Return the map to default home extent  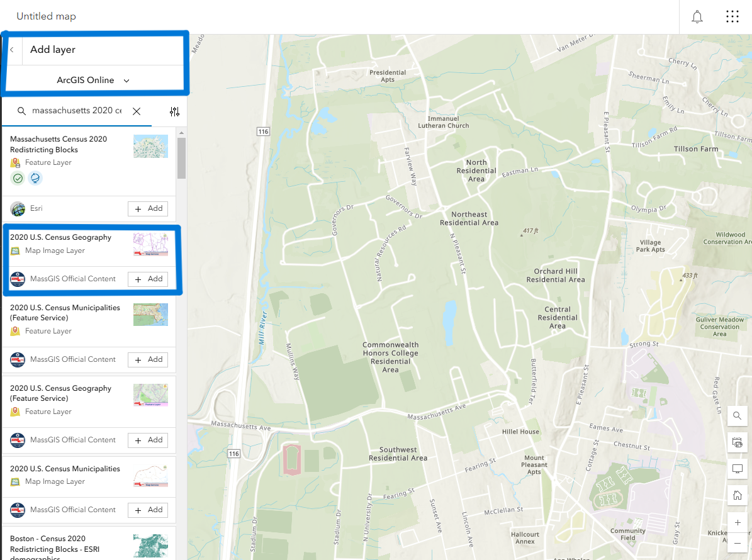(737, 495)
